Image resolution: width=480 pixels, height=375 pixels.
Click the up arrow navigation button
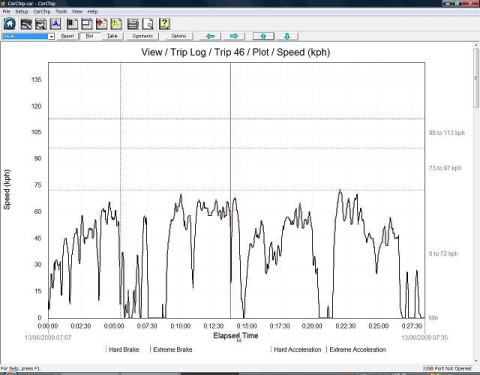click(263, 36)
